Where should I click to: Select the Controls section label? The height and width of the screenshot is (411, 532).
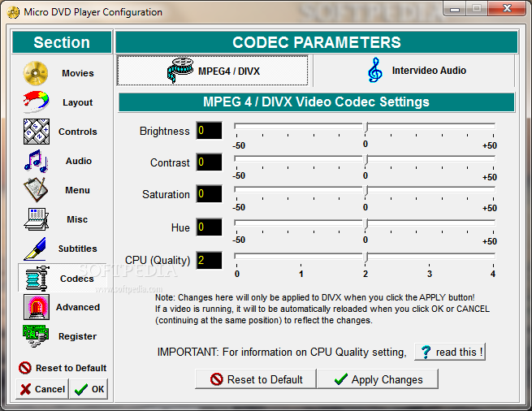coord(78,132)
